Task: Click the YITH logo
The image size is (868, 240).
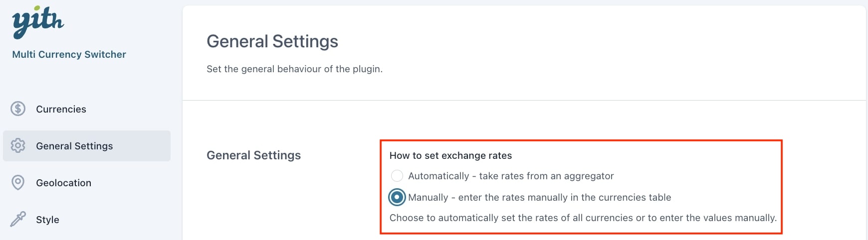Action: [x=38, y=22]
